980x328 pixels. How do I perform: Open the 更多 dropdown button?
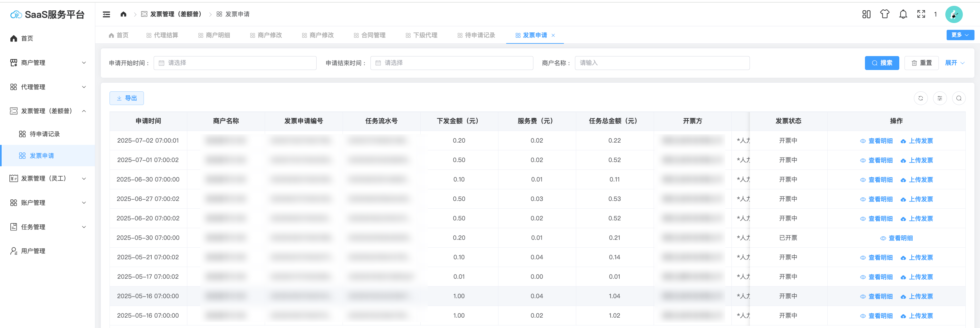point(960,35)
